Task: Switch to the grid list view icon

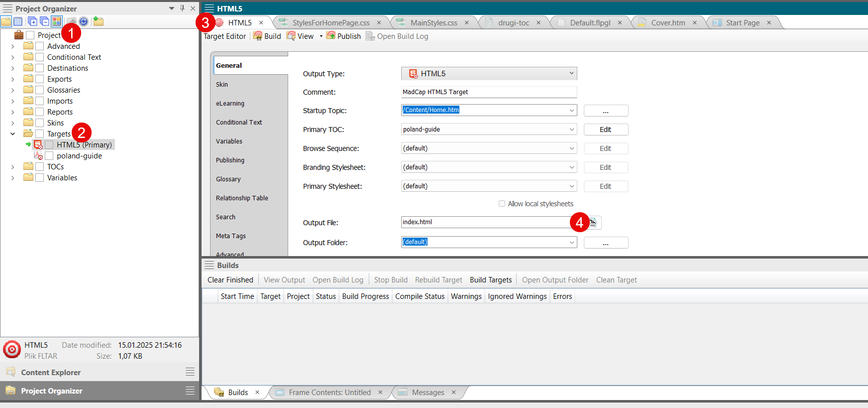Action: (18, 21)
